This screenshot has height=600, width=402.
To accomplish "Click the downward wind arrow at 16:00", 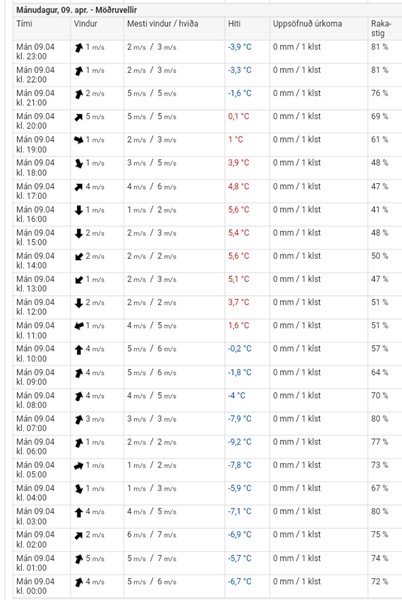I will [x=79, y=210].
